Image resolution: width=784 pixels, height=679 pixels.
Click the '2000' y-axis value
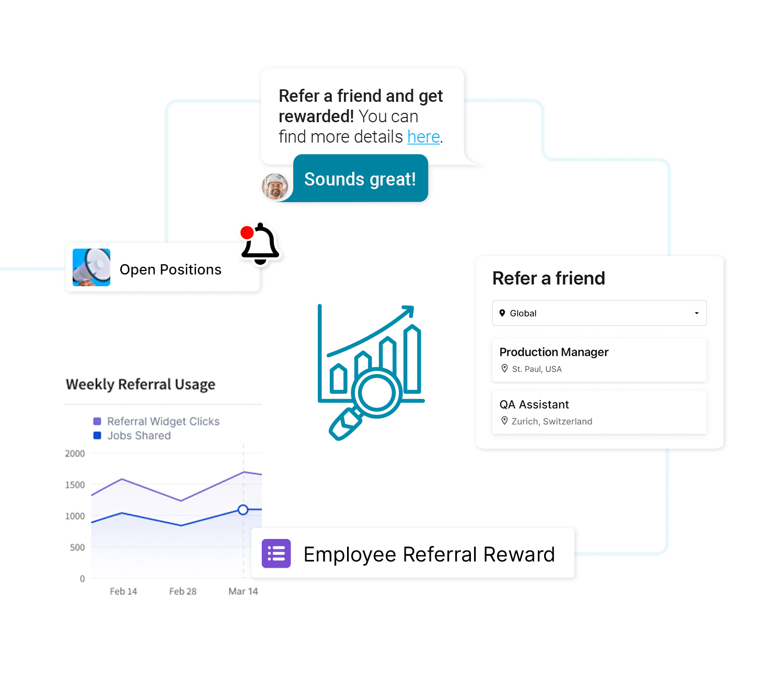coord(75,453)
